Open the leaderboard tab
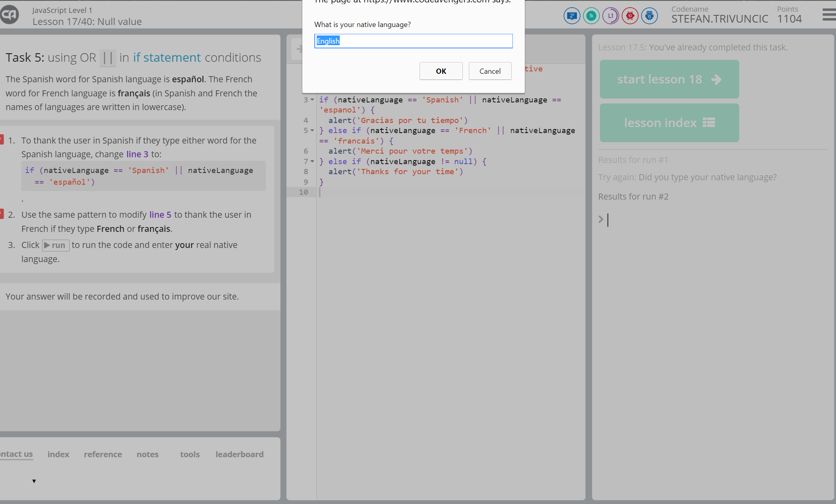 [239, 454]
